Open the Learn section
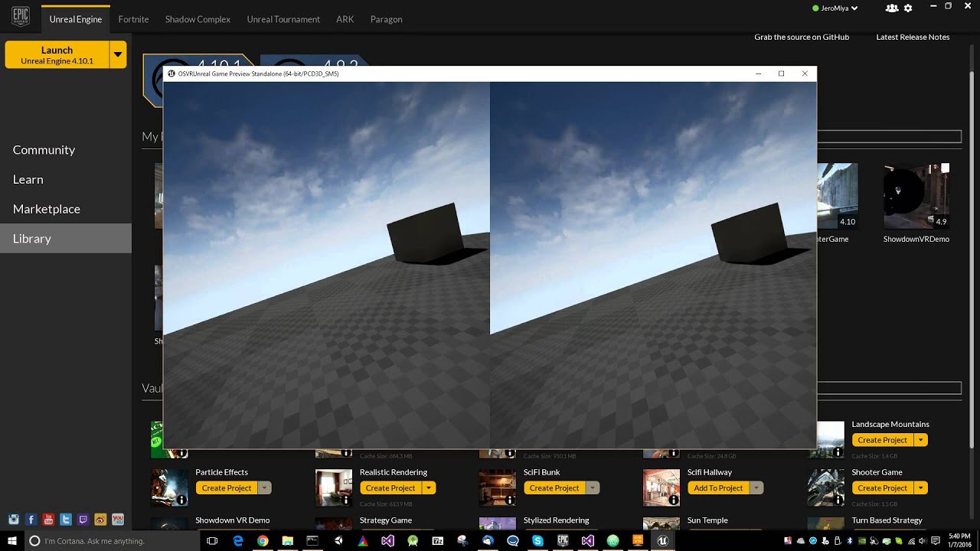980x551 pixels. pos(28,179)
